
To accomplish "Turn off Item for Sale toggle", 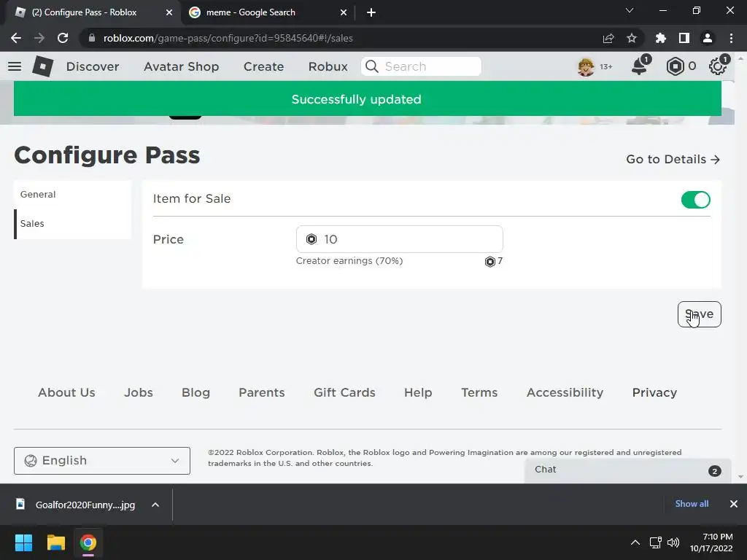I will [695, 200].
